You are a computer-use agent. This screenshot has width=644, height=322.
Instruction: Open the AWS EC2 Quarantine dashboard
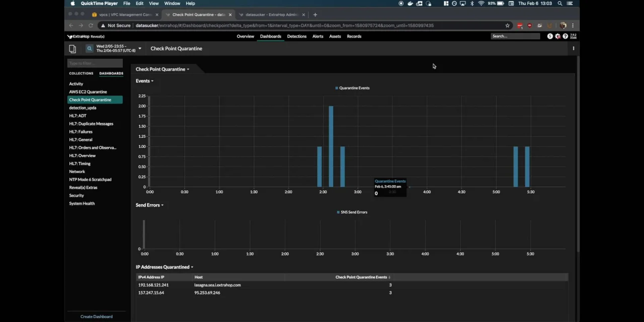tap(88, 92)
